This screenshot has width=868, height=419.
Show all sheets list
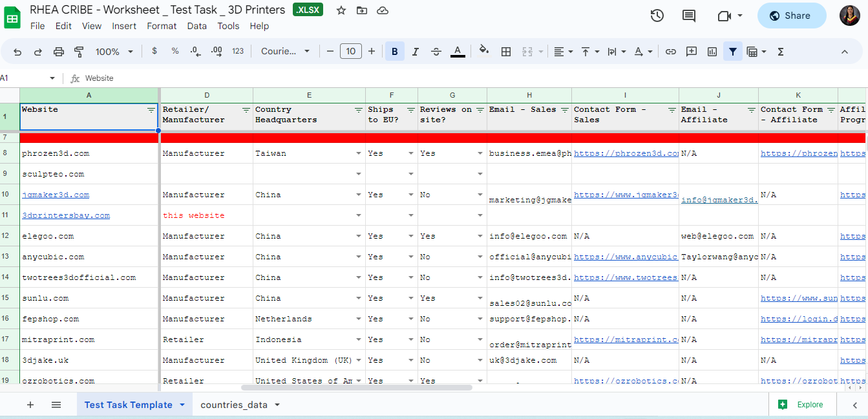56,405
